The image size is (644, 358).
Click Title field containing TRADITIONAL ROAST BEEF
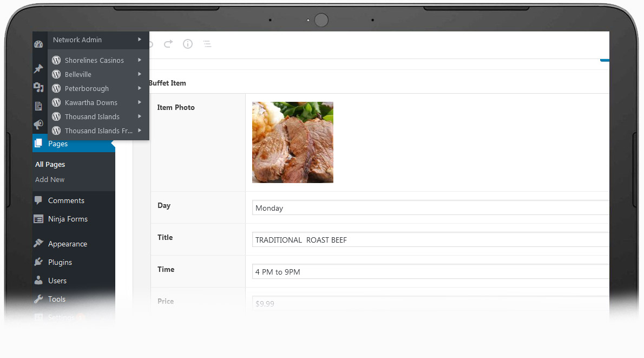[x=430, y=239]
